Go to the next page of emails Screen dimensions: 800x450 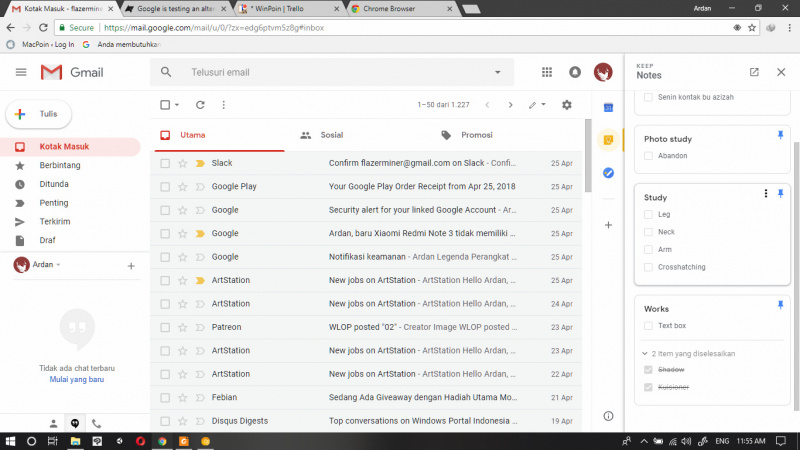510,105
